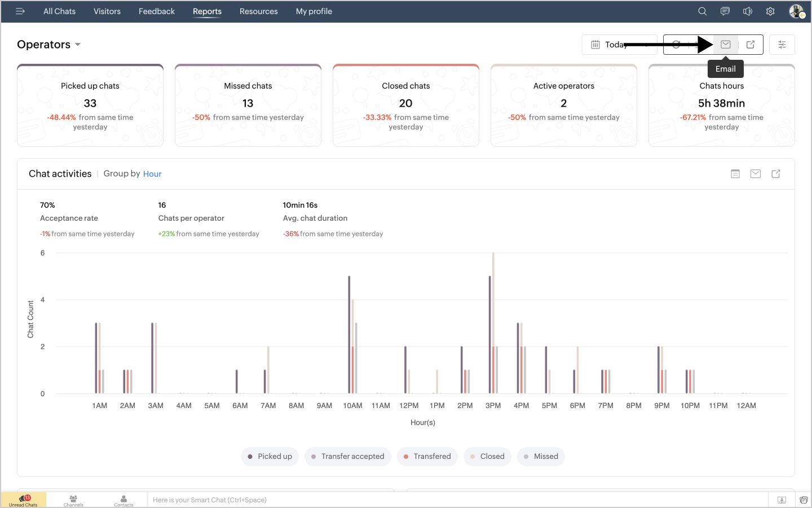812x508 pixels.
Task: Open search with the magnifier icon
Action: click(702, 11)
